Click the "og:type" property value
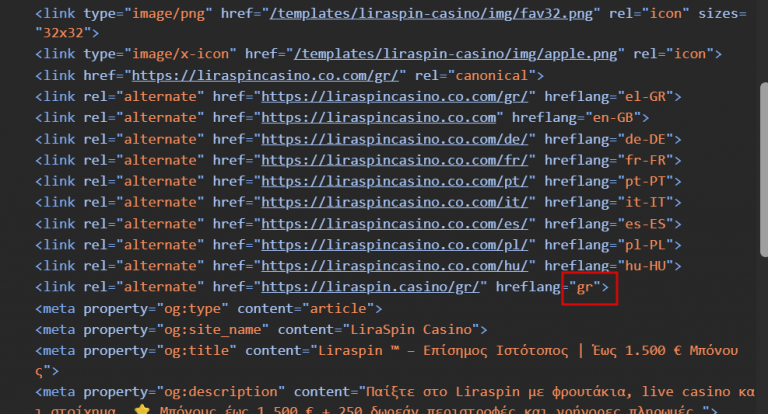This screenshot has height=414, width=768. [x=192, y=309]
